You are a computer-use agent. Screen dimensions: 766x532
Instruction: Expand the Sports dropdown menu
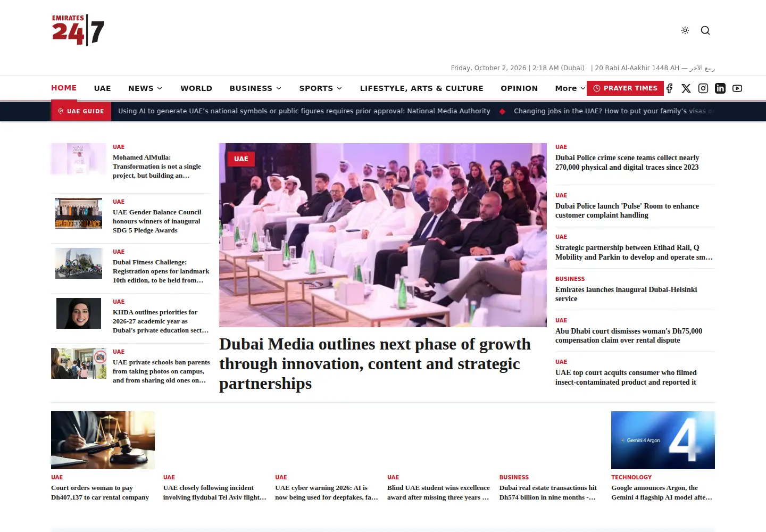321,88
